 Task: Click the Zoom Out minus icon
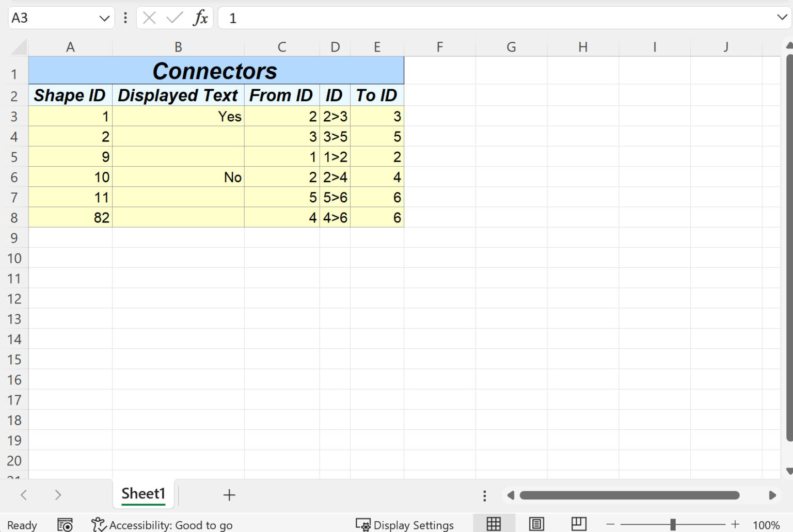[x=611, y=525]
